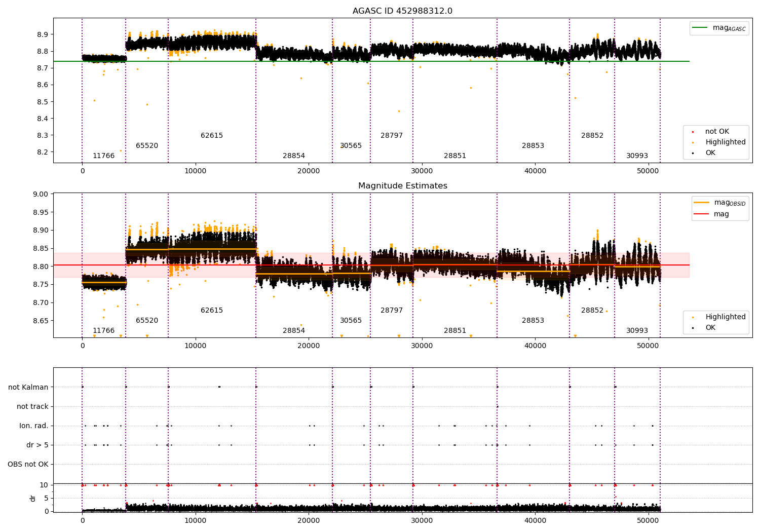Click the 'dr > 5' row label
This screenshot has width=760, height=532.
click(x=37, y=445)
